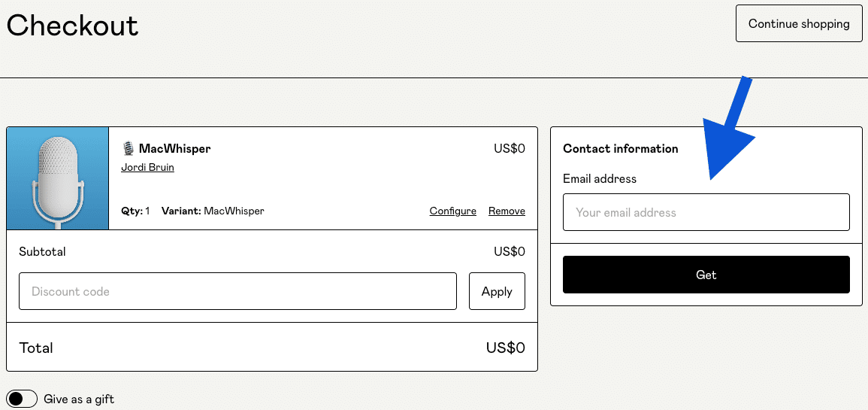Remove MacWhisper from the cart
The width and height of the screenshot is (868, 410).
click(507, 211)
